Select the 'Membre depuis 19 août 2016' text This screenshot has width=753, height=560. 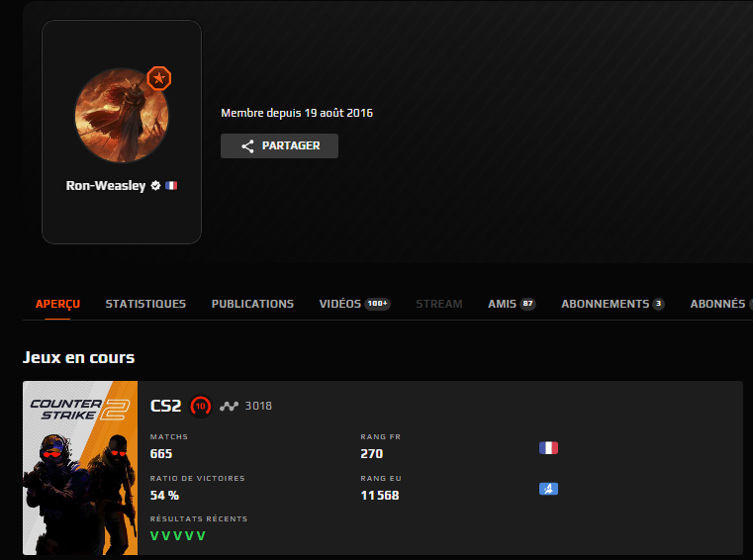point(297,113)
